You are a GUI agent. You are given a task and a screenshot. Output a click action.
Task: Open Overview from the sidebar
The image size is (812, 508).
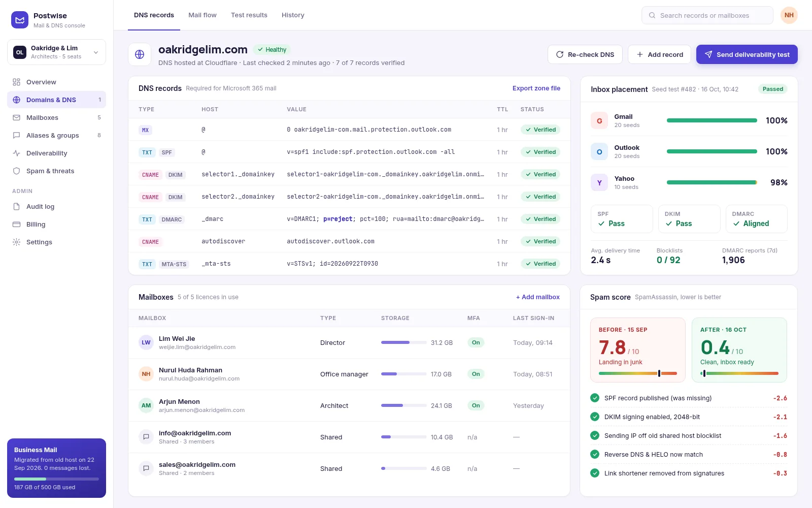[x=56, y=82]
